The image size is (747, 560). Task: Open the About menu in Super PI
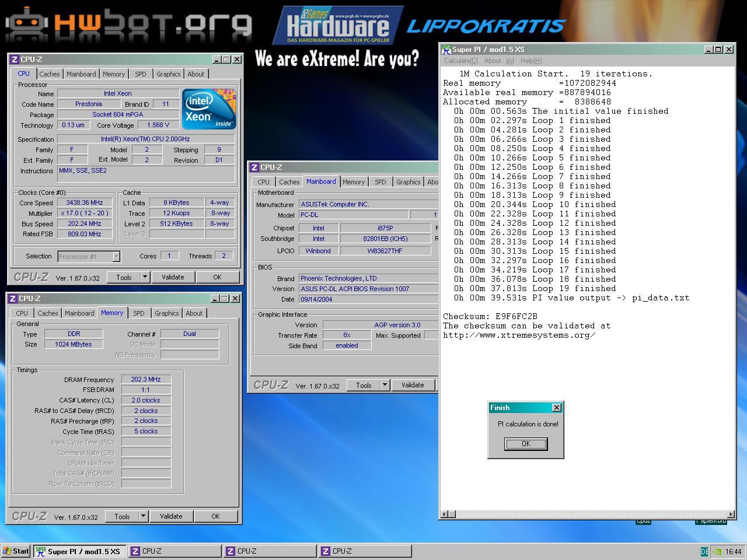(498, 61)
